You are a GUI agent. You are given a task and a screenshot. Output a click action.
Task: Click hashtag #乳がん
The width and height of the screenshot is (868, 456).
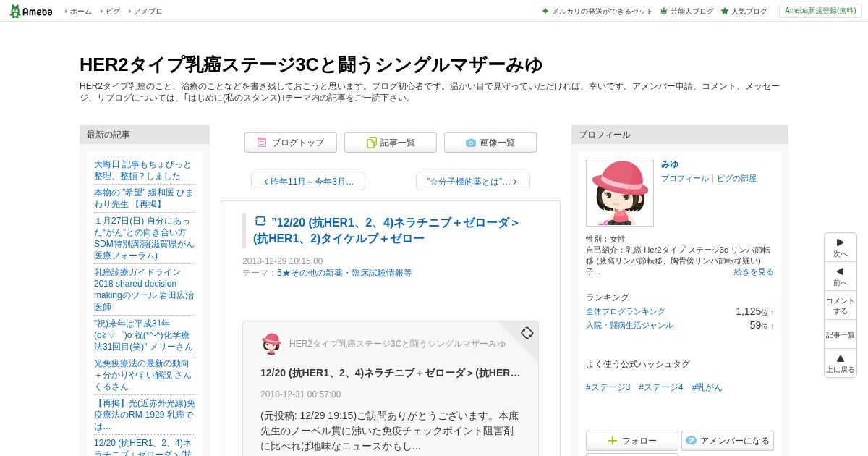point(707,387)
